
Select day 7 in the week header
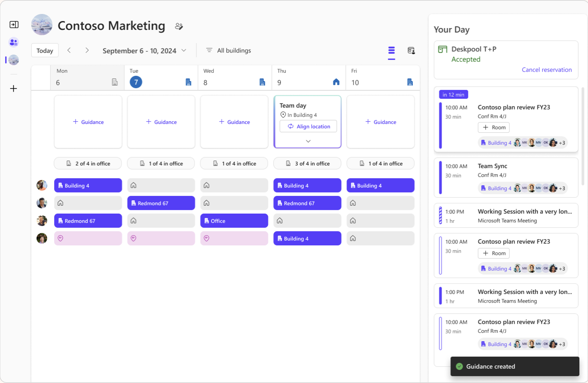(136, 82)
